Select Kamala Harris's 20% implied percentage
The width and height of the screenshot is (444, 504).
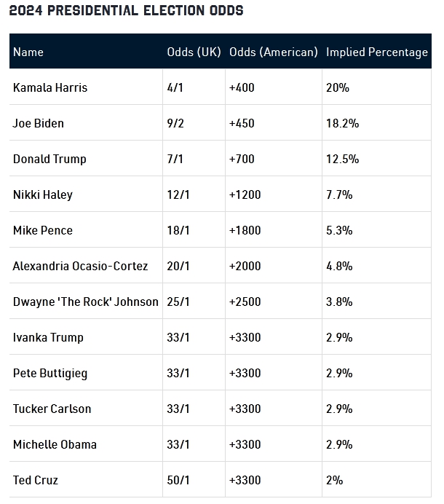[338, 87]
